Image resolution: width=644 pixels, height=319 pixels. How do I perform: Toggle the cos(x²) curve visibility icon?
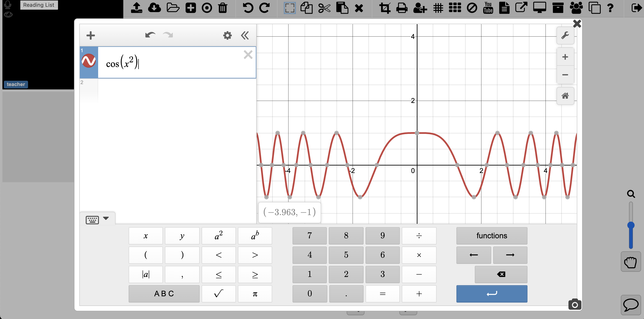(x=89, y=61)
